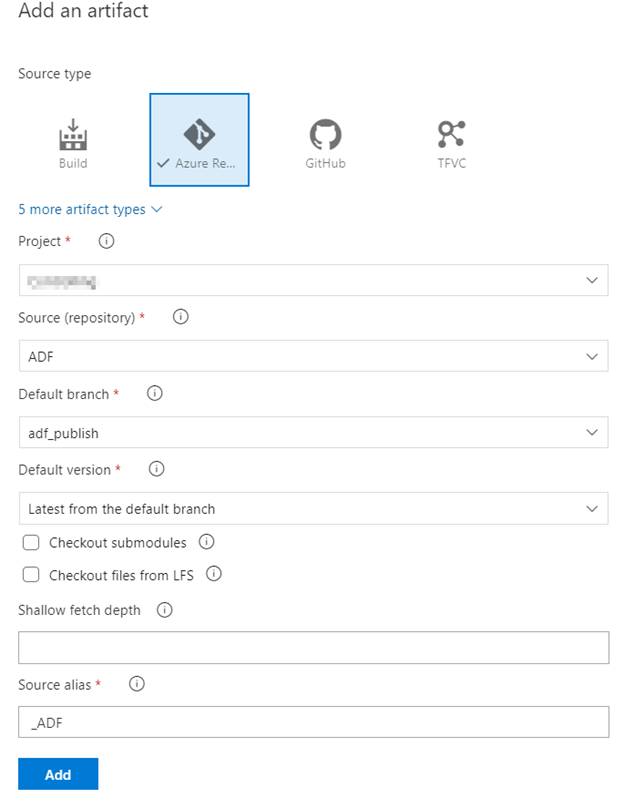This screenshot has height=798, width=624.
Task: Click info icon beside Source alias
Action: click(x=138, y=685)
